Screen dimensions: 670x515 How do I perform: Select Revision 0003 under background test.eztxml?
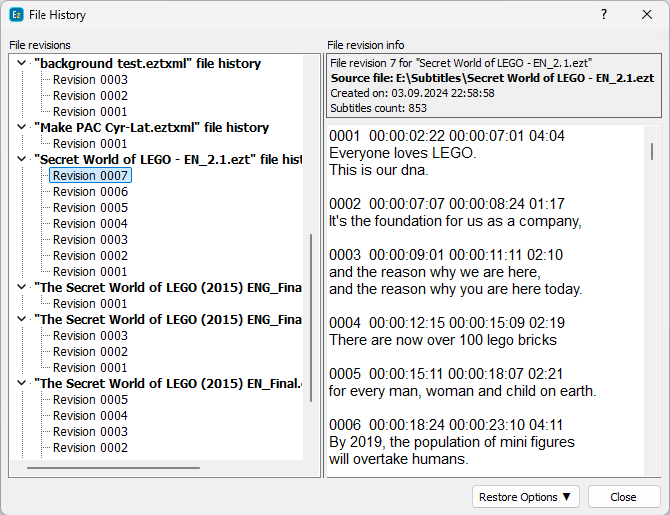point(90,80)
